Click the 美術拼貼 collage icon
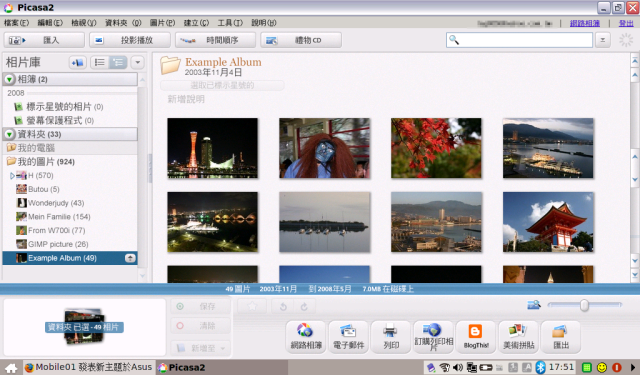Viewport: 640px width, 375px height. pos(518,337)
